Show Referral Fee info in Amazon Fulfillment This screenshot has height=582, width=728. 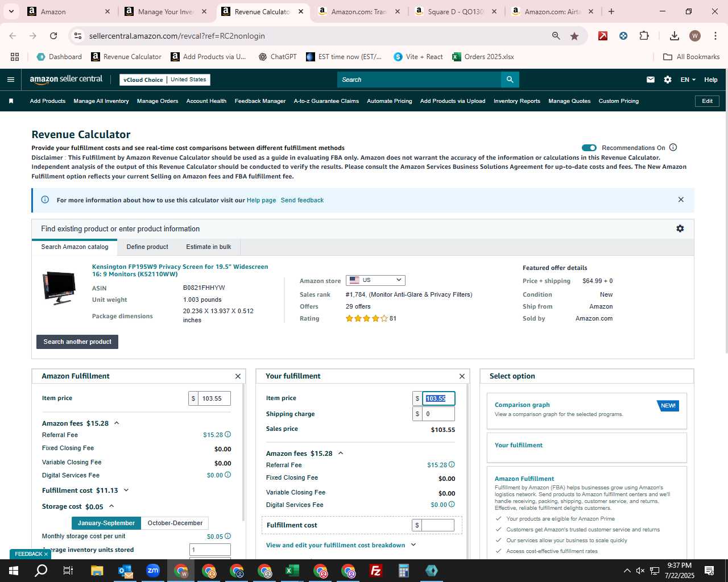coord(228,435)
